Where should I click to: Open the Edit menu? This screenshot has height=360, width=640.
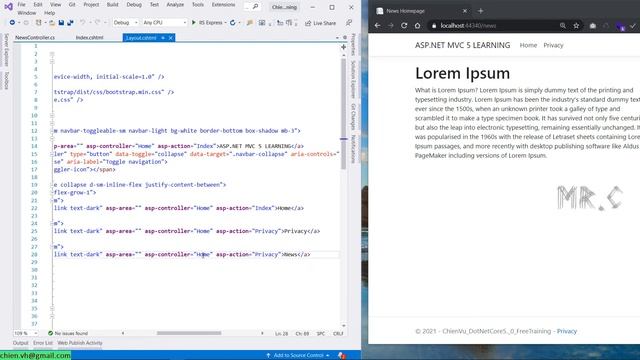click(38, 5)
